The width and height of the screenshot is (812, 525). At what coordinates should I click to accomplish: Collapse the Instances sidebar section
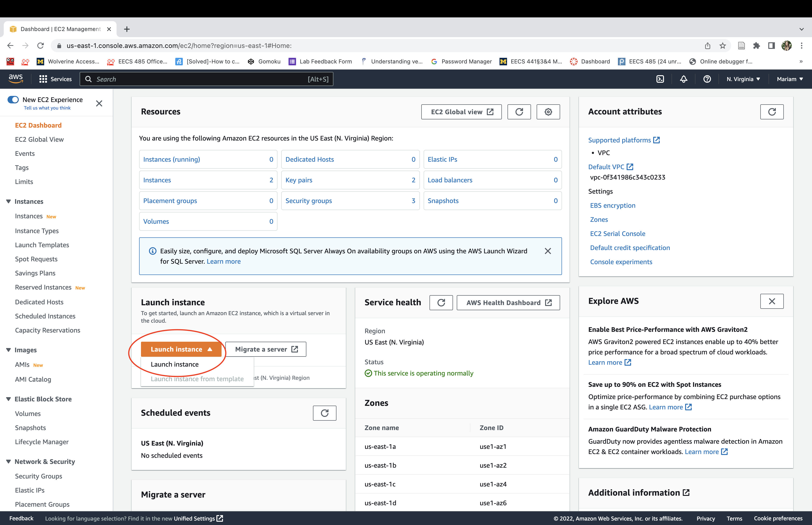8,201
